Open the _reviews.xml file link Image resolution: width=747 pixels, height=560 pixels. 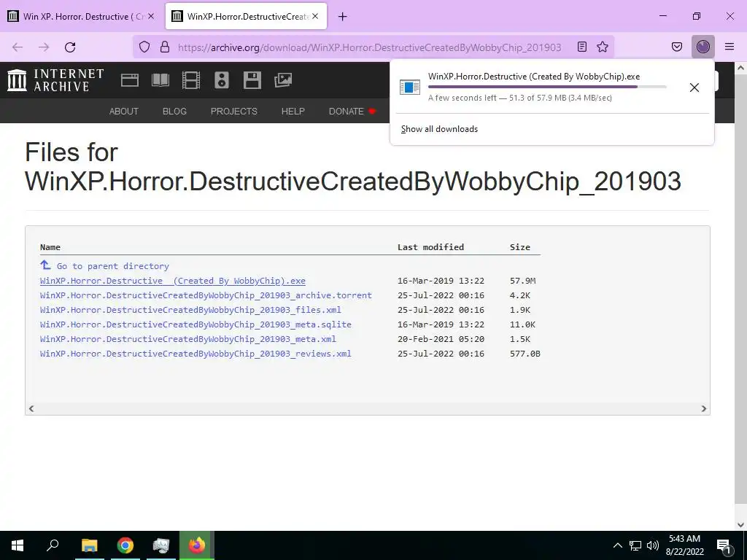[x=196, y=354]
